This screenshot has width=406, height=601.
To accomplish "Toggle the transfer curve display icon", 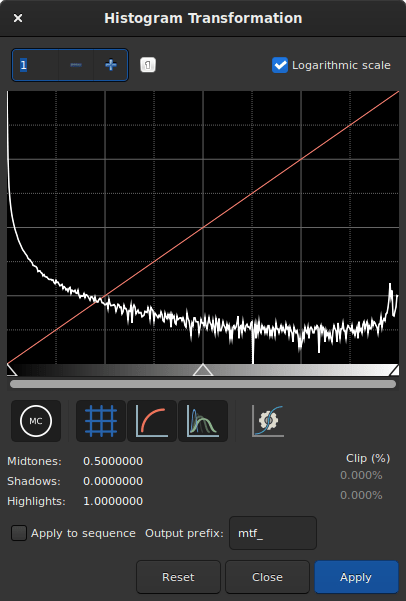I will tap(152, 421).
